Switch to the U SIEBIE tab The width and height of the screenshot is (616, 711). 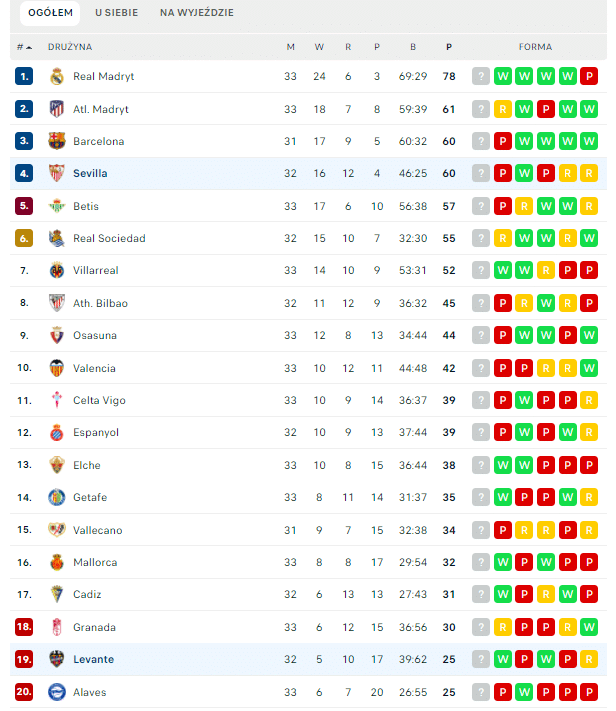(117, 13)
